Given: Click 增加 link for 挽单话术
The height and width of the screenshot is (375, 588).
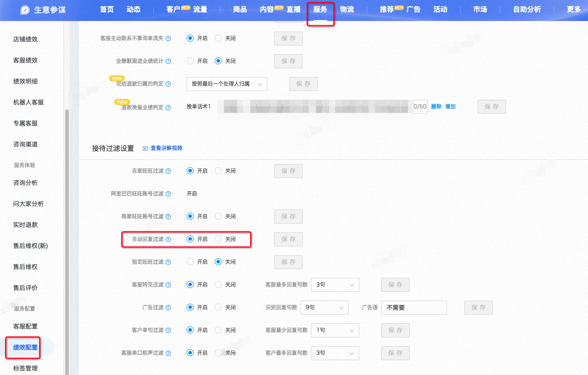Looking at the screenshot, I should (x=450, y=106).
